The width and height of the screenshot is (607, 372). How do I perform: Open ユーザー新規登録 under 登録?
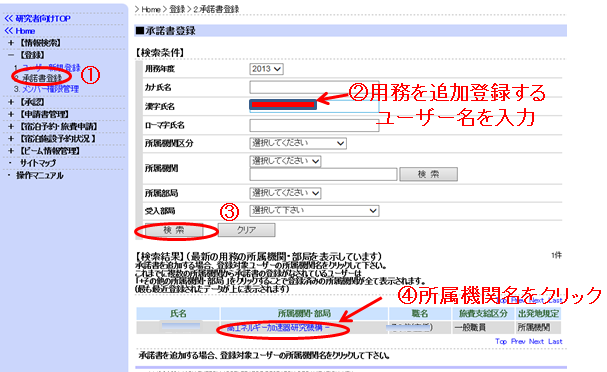51,67
